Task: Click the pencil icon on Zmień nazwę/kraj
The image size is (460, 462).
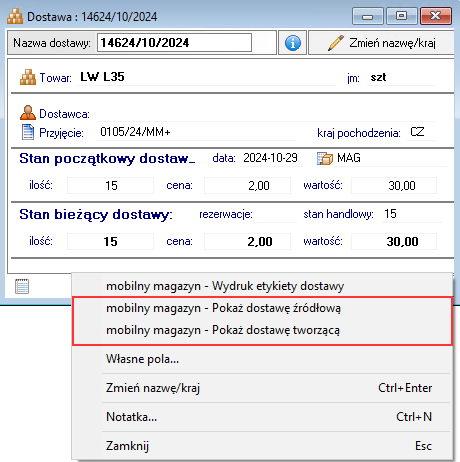Action: click(336, 43)
